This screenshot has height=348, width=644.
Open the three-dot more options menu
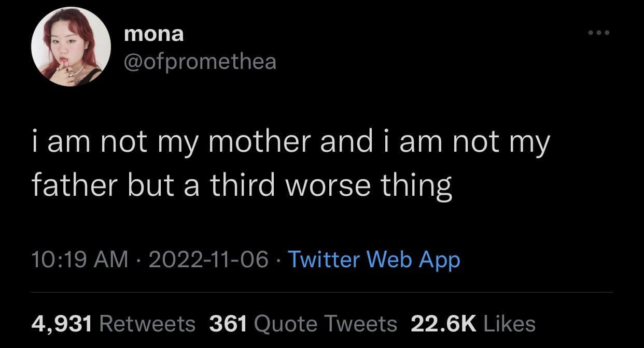[x=600, y=34]
